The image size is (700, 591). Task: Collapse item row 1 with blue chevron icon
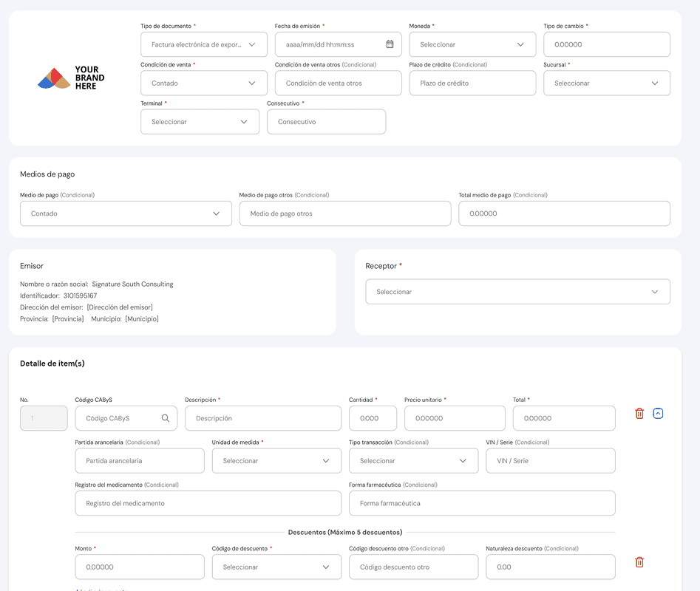click(x=658, y=414)
